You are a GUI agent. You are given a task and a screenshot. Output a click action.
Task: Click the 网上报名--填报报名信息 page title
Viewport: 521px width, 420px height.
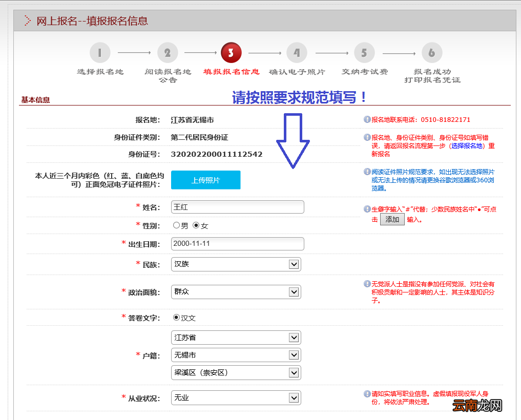[x=92, y=20]
